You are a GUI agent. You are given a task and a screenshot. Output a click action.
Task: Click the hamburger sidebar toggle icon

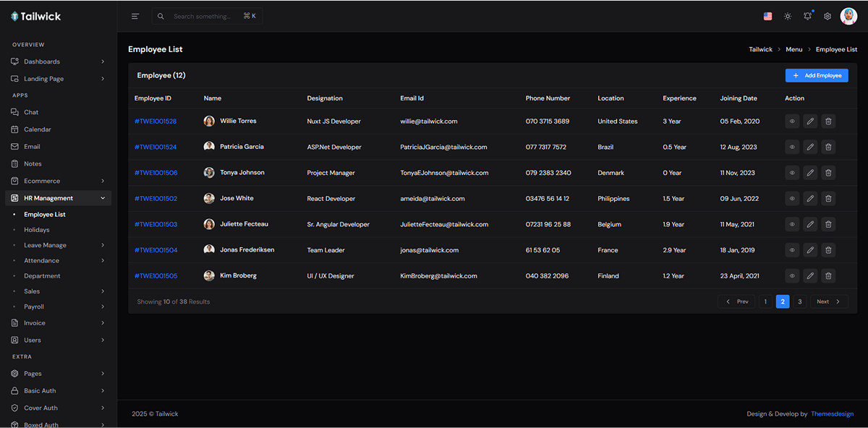click(135, 16)
